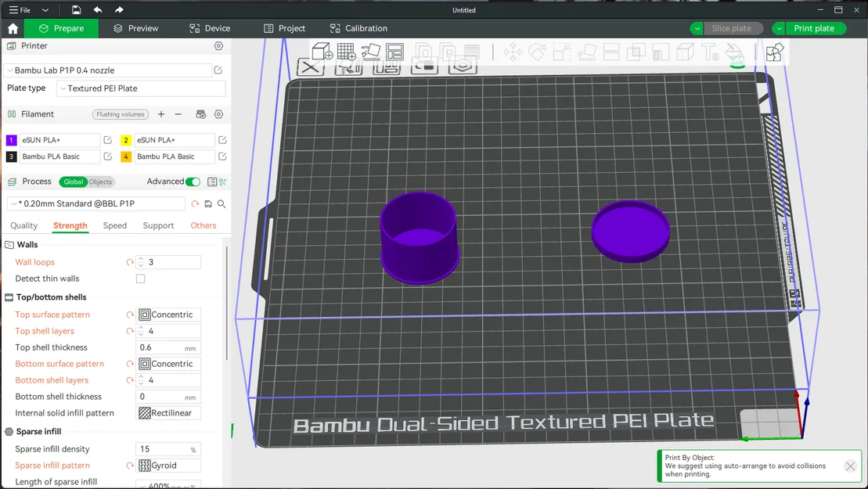Switch to the Project tab
The image size is (868, 489).
285,28
